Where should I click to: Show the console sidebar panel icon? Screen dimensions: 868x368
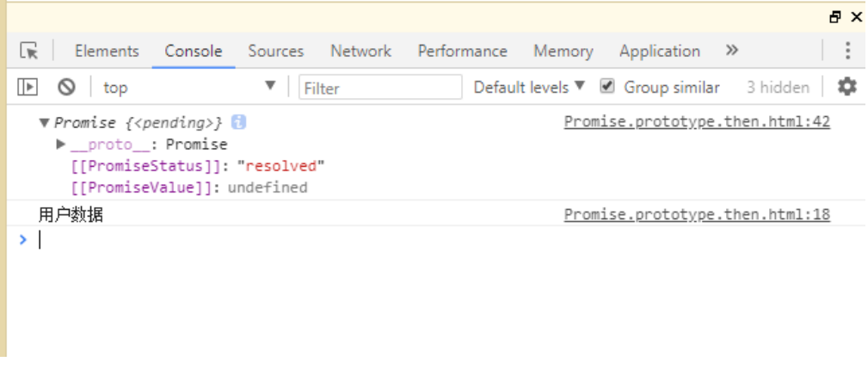tap(28, 87)
